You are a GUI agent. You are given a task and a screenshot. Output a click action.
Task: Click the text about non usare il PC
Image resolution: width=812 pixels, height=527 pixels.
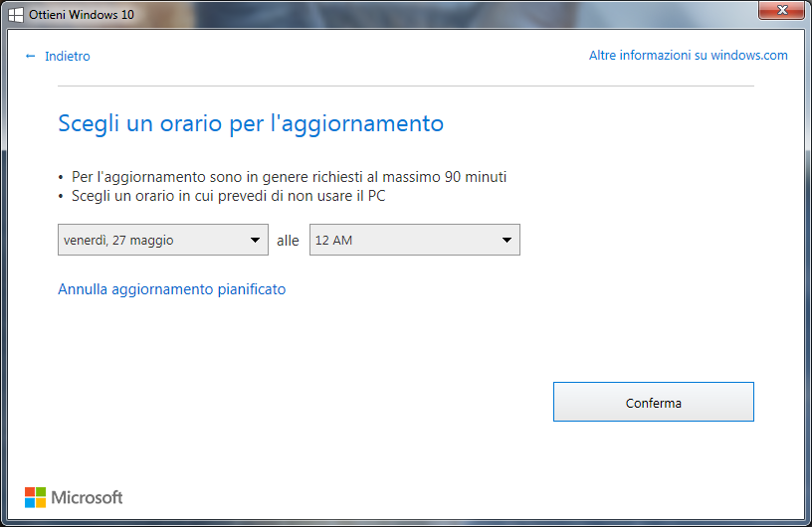pos(229,196)
